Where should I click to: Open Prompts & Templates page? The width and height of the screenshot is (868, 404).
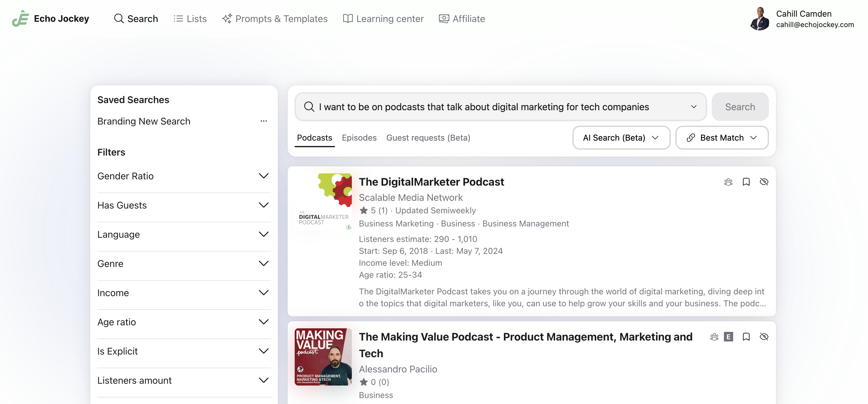275,18
